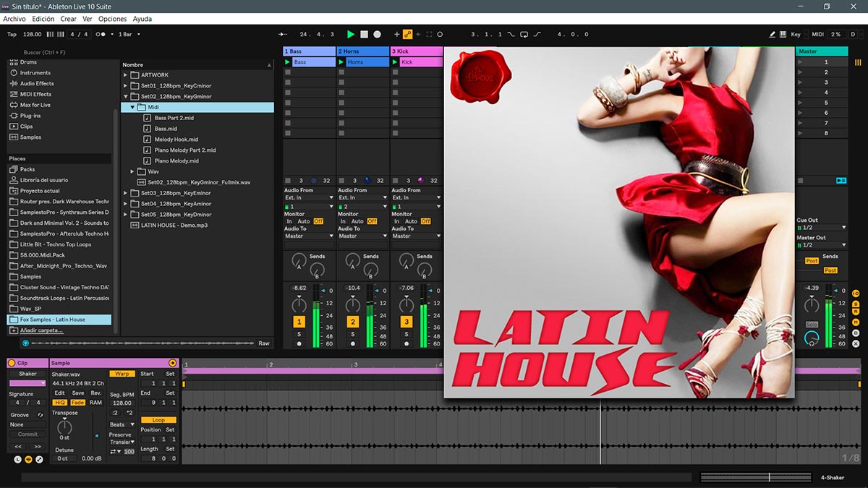Toggle the Draw Mode pencil
This screenshot has width=868, height=488.
(x=773, y=34)
